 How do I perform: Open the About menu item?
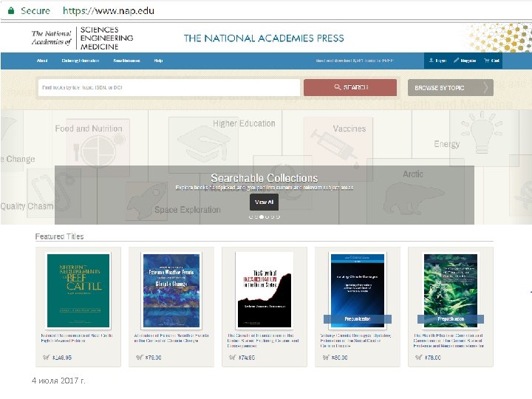click(42, 61)
